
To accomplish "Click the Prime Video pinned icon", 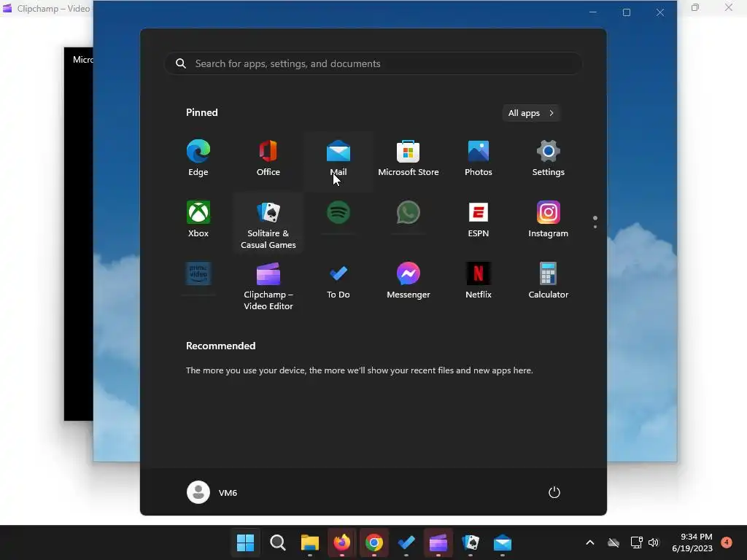I will (x=198, y=274).
